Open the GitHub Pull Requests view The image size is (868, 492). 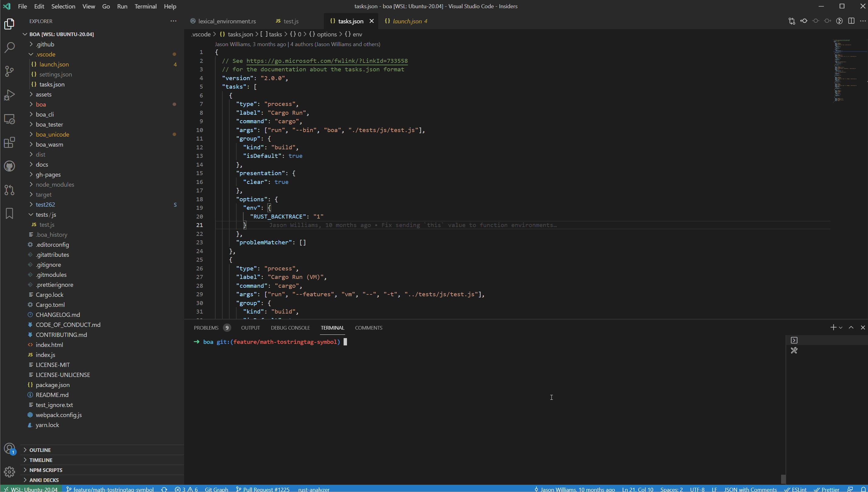(x=9, y=190)
